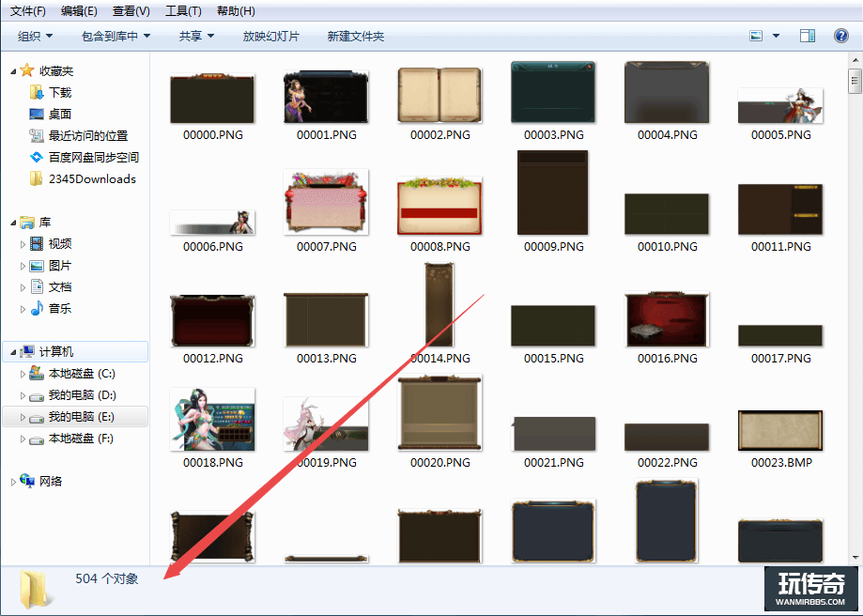Toggle the preview pane icon
This screenshot has width=863, height=616.
pos(808,36)
